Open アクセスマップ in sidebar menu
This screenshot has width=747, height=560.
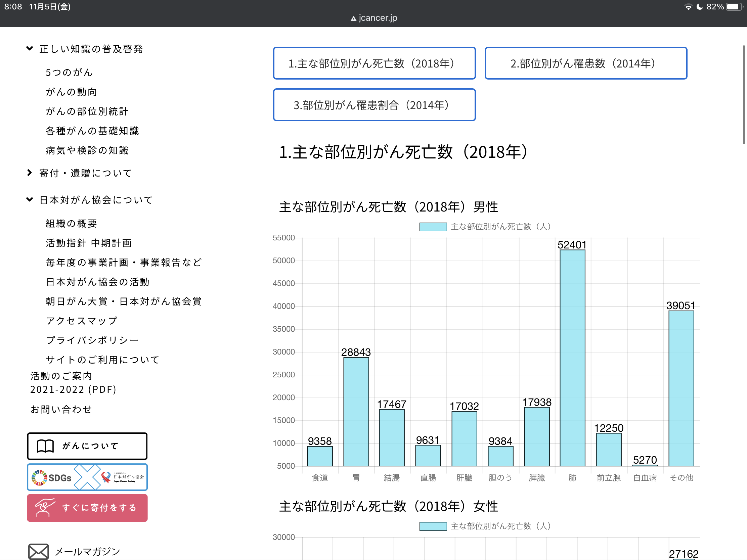point(81,321)
